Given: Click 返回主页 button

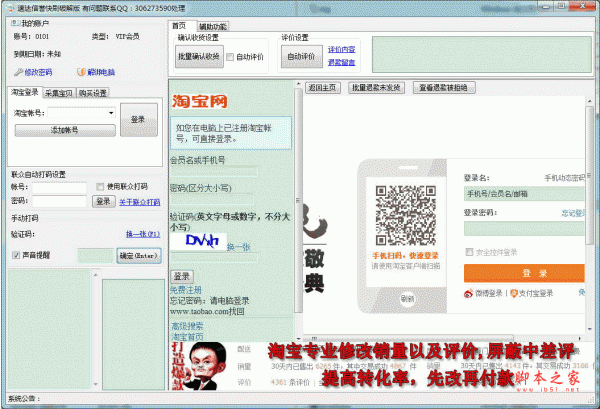Looking at the screenshot, I should coord(322,88).
